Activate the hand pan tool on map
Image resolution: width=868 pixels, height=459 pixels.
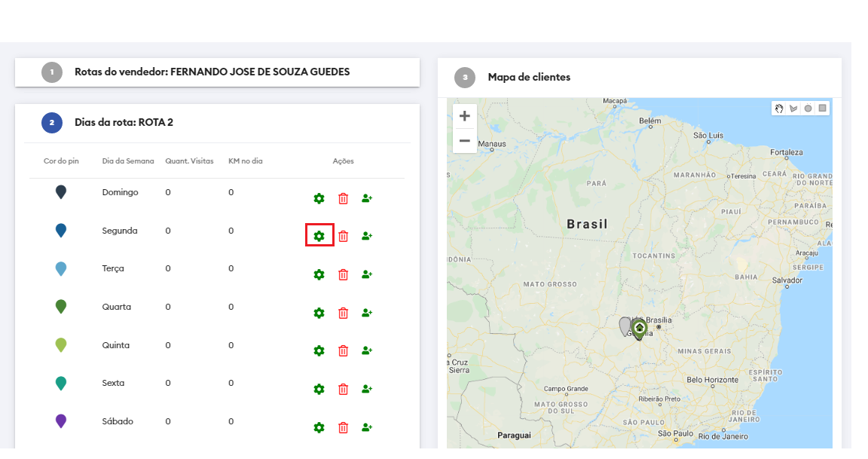click(779, 109)
